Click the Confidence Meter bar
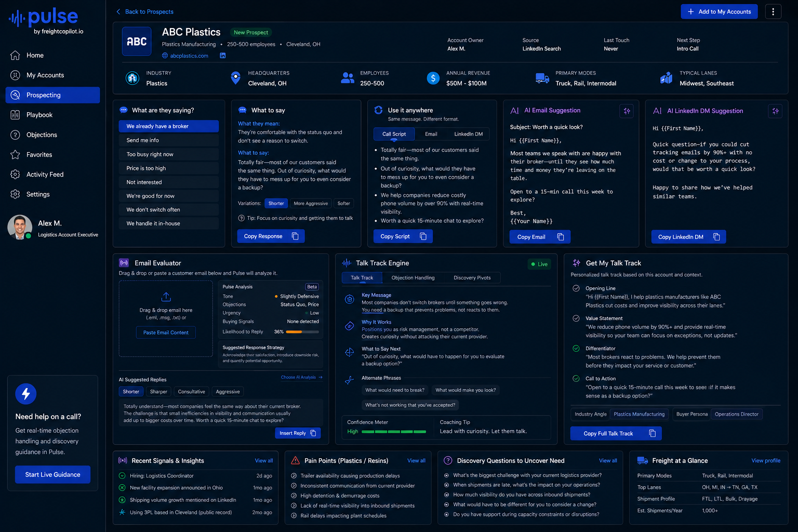 click(394, 432)
